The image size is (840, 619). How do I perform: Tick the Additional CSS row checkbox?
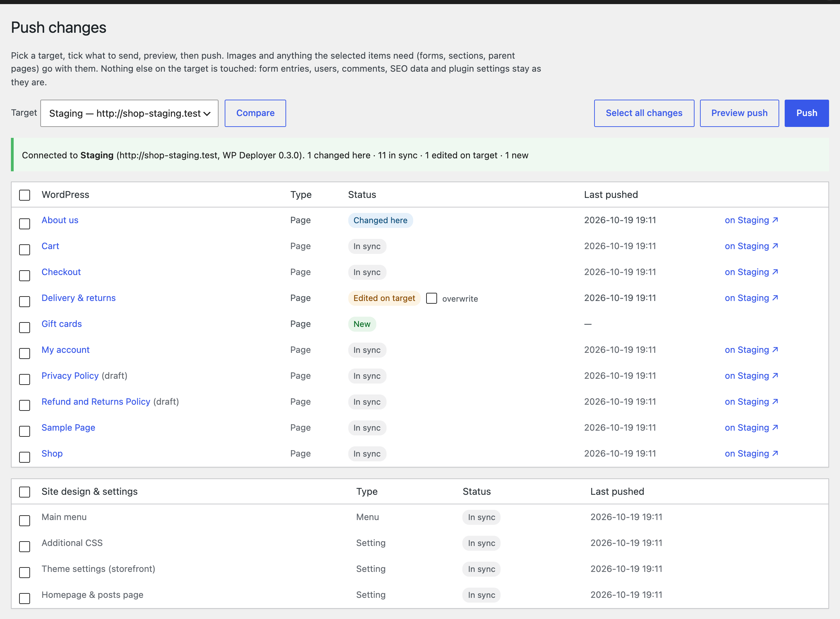click(25, 546)
